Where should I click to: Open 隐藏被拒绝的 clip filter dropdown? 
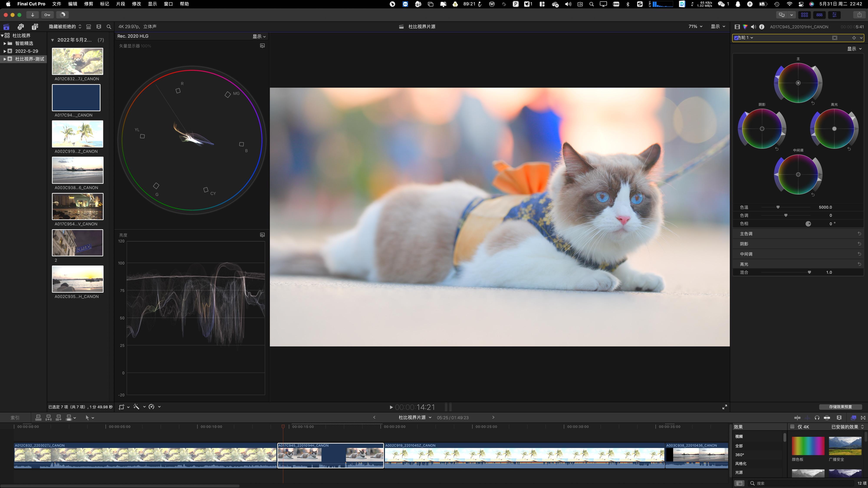[x=65, y=27]
